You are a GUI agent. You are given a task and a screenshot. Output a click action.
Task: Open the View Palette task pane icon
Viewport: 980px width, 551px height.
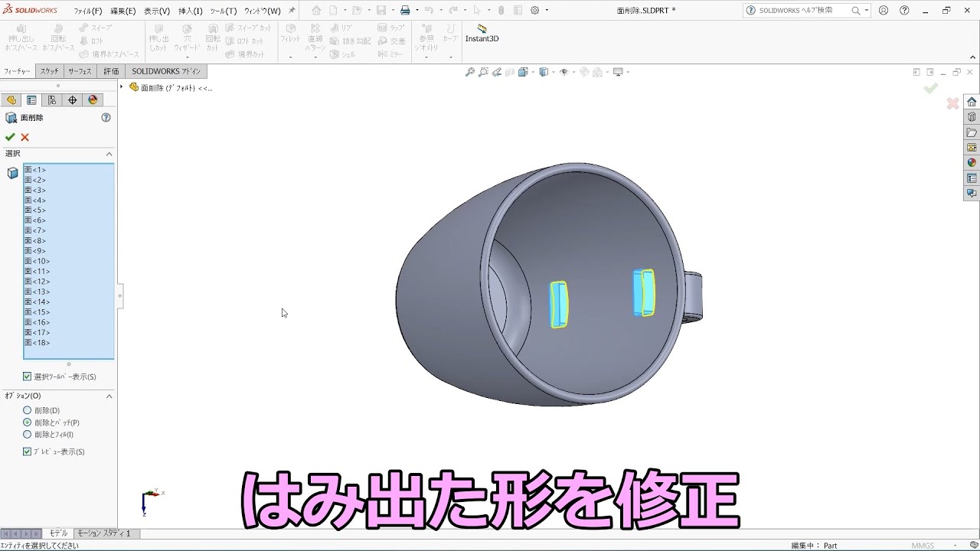click(972, 148)
